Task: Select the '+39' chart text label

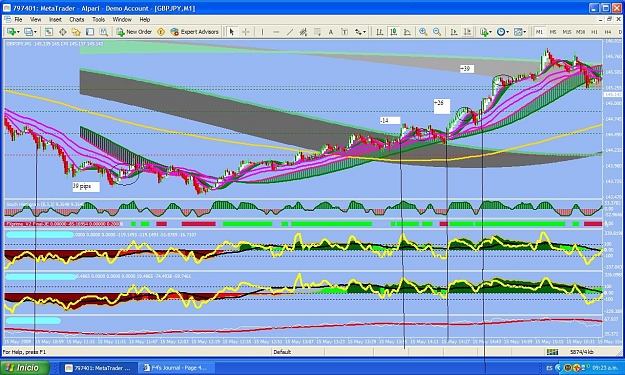Action: 466,69
